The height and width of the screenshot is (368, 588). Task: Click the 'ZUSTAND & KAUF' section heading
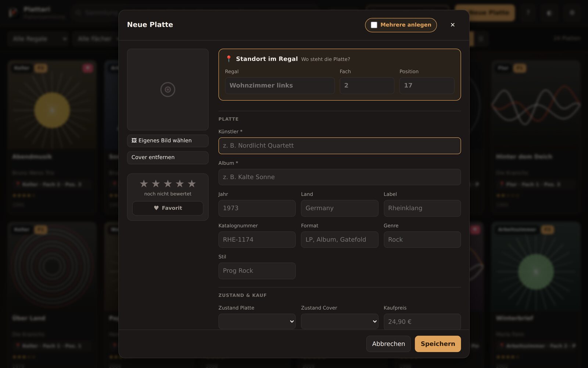click(243, 296)
